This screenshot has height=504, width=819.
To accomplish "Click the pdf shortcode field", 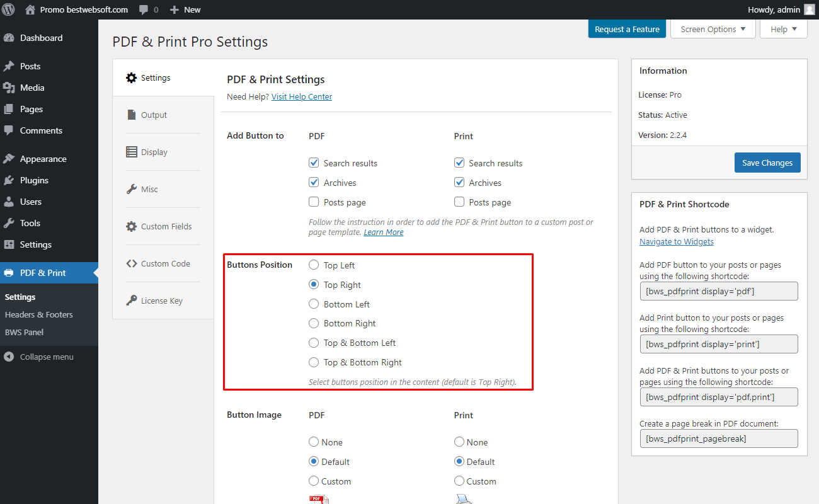I will tap(719, 291).
